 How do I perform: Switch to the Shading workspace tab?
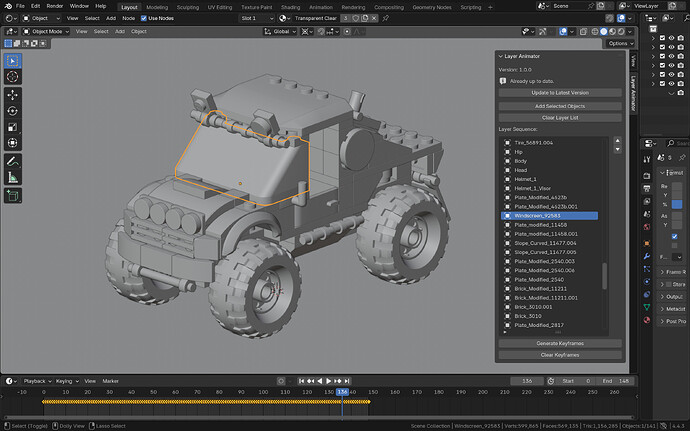click(290, 7)
